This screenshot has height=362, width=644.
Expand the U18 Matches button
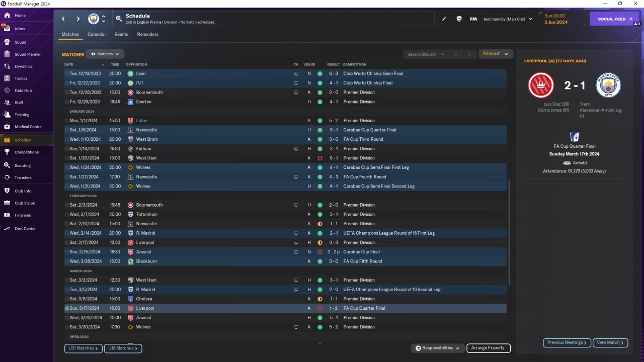(123, 348)
